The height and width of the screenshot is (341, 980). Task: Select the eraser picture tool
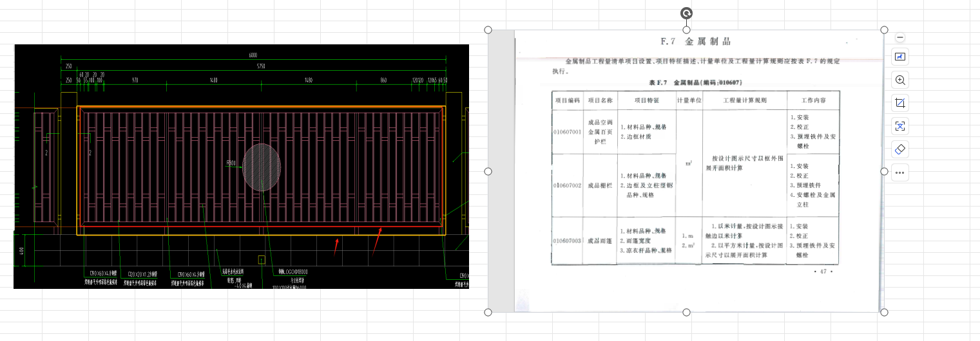click(x=900, y=149)
